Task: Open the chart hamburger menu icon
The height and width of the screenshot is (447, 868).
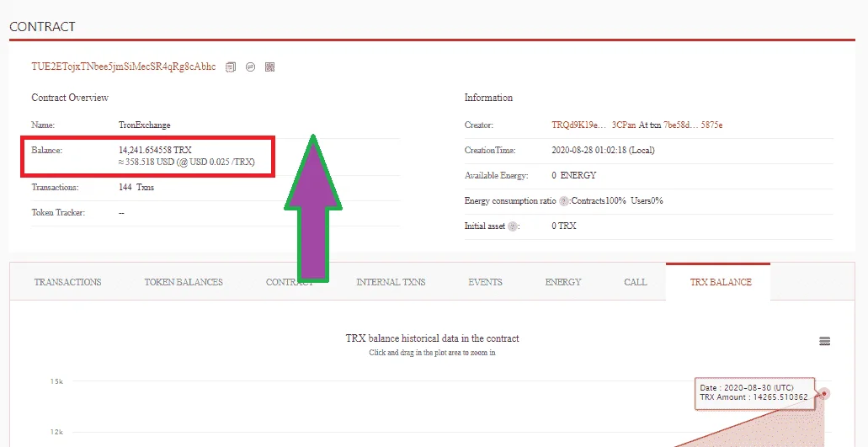Action: point(824,341)
